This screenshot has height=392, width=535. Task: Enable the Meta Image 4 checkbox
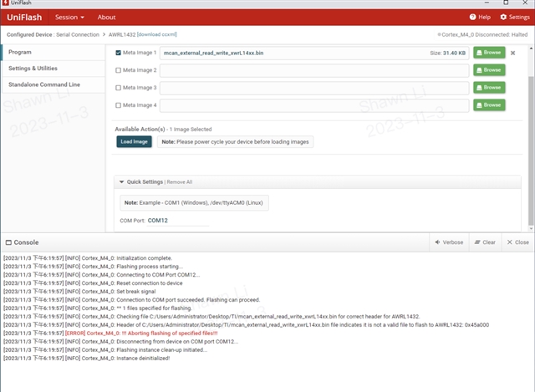(119, 105)
